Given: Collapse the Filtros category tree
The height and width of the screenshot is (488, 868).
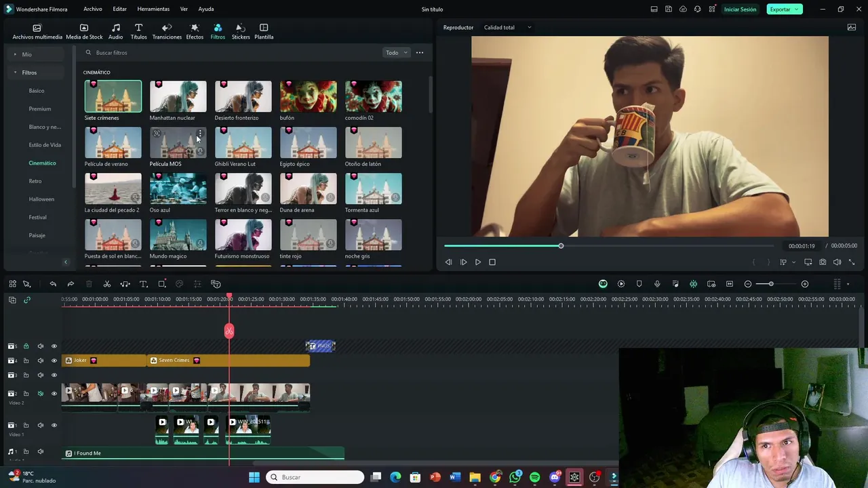Looking at the screenshot, I should click(15, 73).
